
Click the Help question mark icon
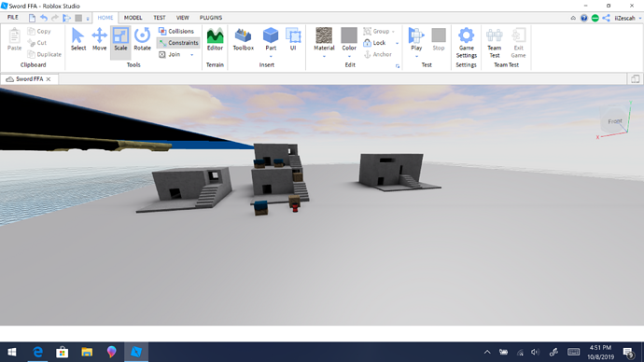[584, 18]
